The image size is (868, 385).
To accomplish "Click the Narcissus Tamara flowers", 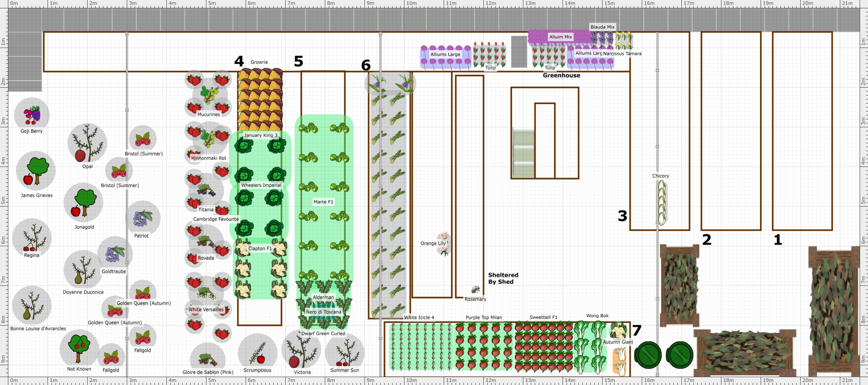I will [624, 40].
